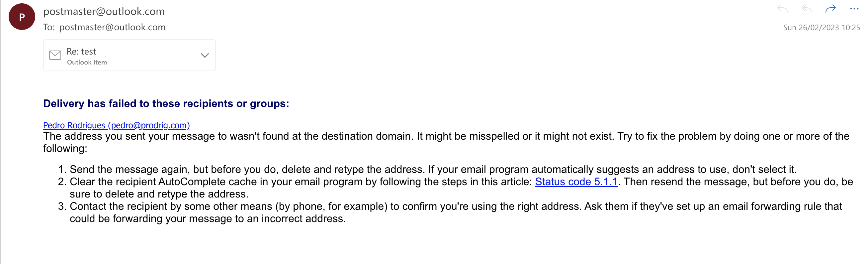The image size is (868, 264).
Task: Open the Pedro Rodrigues email address link
Action: pyautogui.click(x=117, y=125)
